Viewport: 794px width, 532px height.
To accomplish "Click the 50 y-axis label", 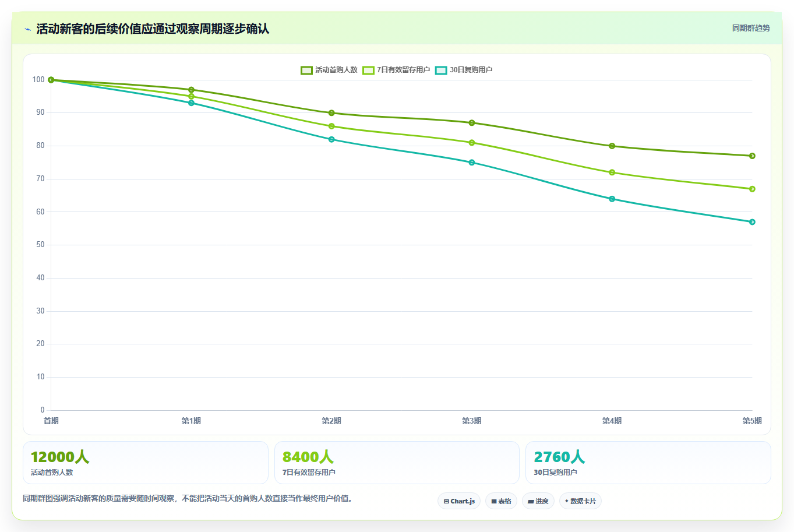I will pyautogui.click(x=40, y=245).
